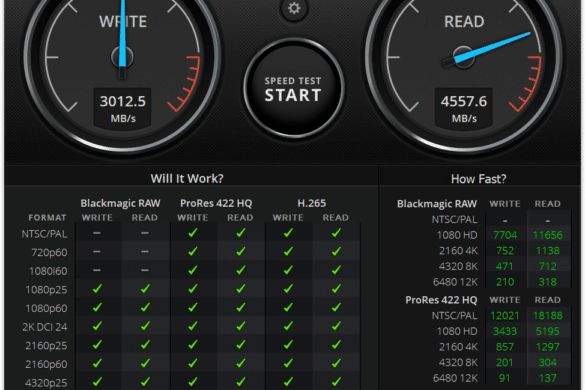Viewport: 585px width, 390px height.
Task: Select ProRes 2160 4K read value 1297
Action: point(547,347)
